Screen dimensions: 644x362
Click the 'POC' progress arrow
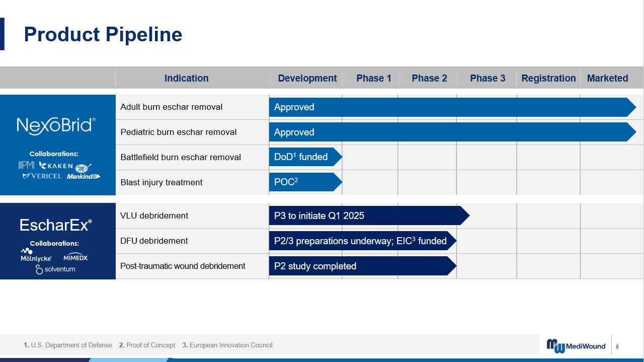click(305, 182)
